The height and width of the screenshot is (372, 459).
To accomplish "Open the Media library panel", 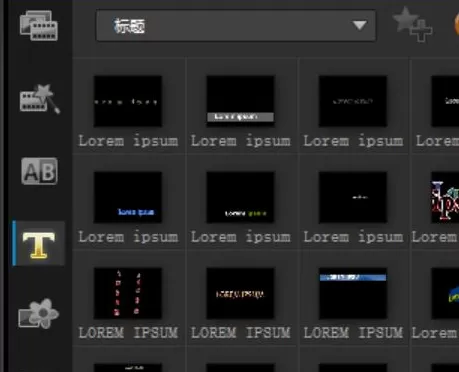I will (x=39, y=26).
